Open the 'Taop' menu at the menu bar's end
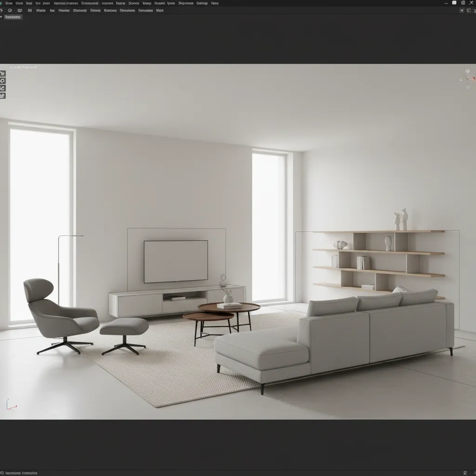 [215, 3]
